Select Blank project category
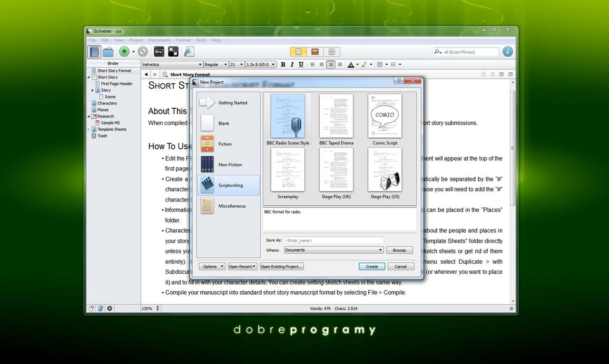The image size is (609, 364). pyautogui.click(x=229, y=123)
